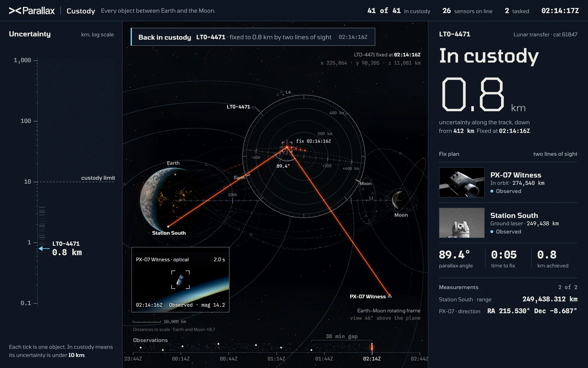The height and width of the screenshot is (368, 588).
Task: Click the 41 of 41 in custody counter
Action: click(x=399, y=11)
